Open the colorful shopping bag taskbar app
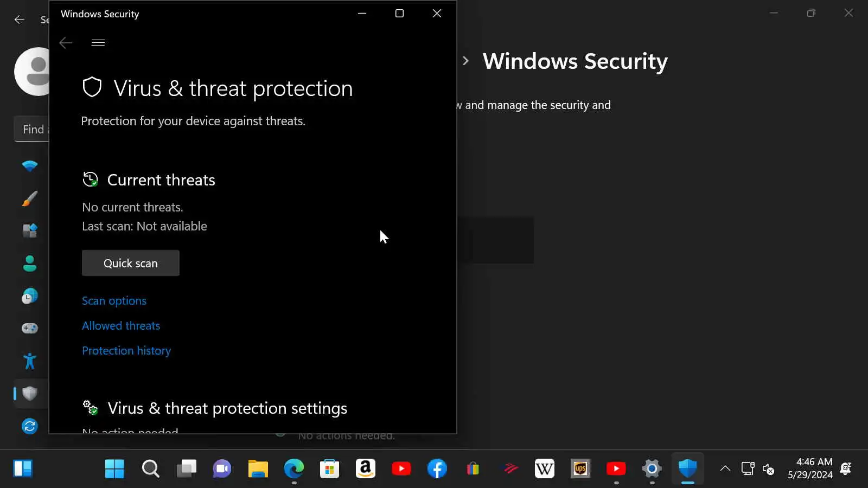 [x=473, y=468]
